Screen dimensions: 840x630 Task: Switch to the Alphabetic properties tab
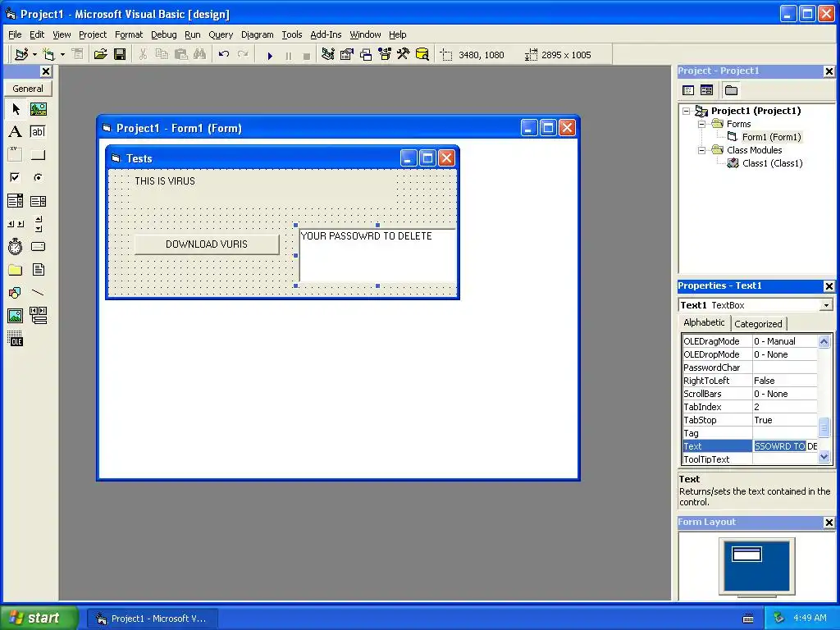tap(704, 322)
